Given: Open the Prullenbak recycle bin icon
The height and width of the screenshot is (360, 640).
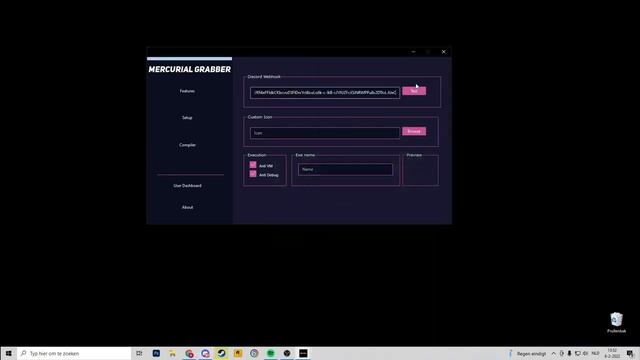Looking at the screenshot, I should (x=616, y=322).
